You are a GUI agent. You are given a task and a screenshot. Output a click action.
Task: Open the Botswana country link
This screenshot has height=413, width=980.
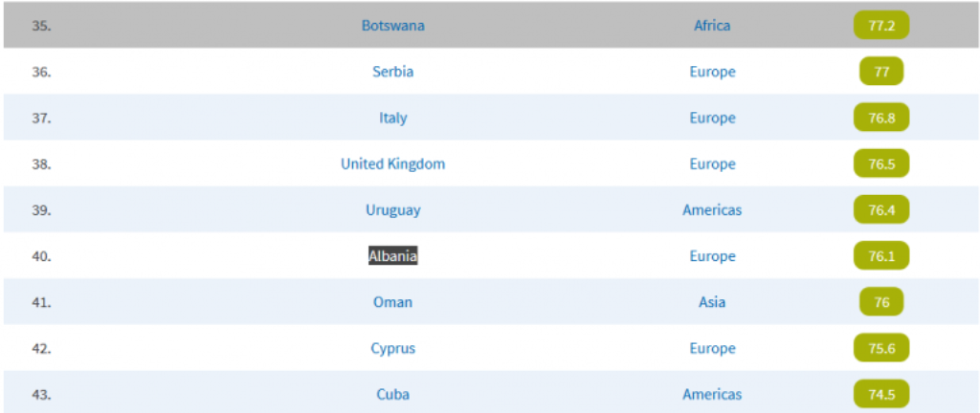click(x=392, y=26)
